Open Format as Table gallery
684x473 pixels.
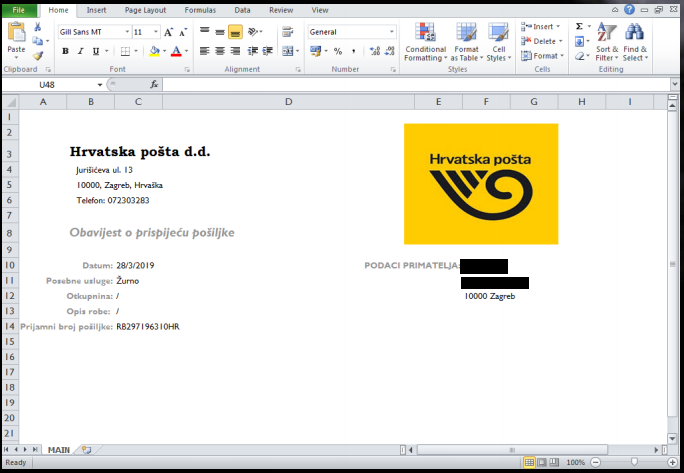click(466, 42)
